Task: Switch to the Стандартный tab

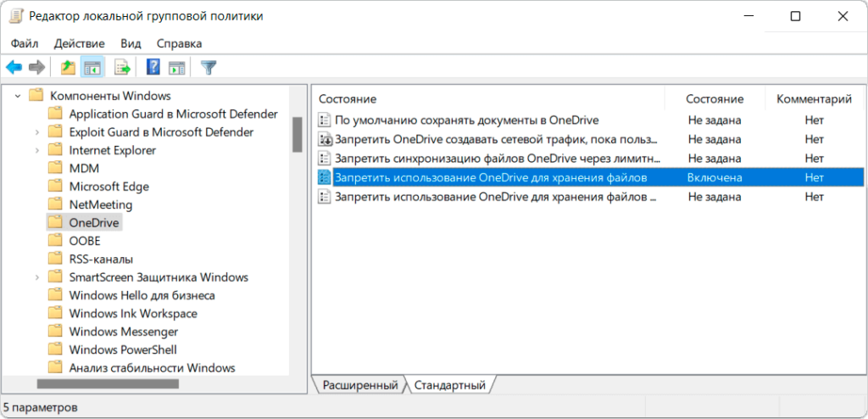Action: [449, 385]
